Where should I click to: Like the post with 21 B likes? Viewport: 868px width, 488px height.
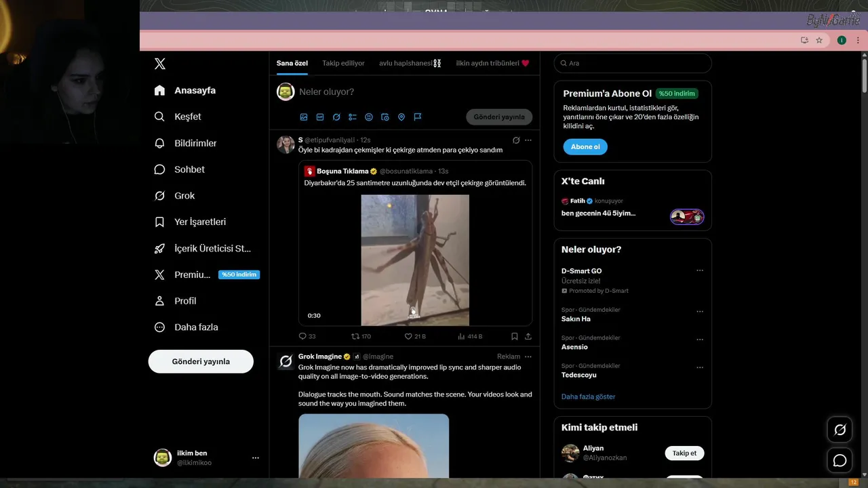[415, 336]
